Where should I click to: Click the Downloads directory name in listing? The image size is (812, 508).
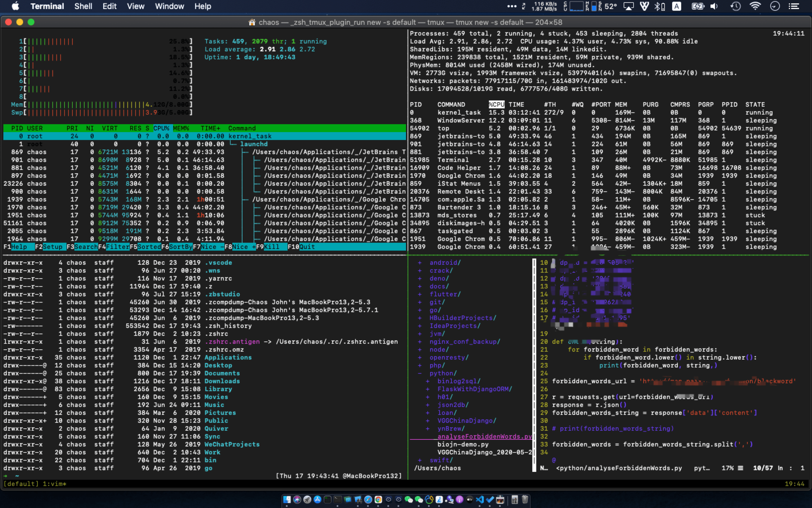pos(222,381)
